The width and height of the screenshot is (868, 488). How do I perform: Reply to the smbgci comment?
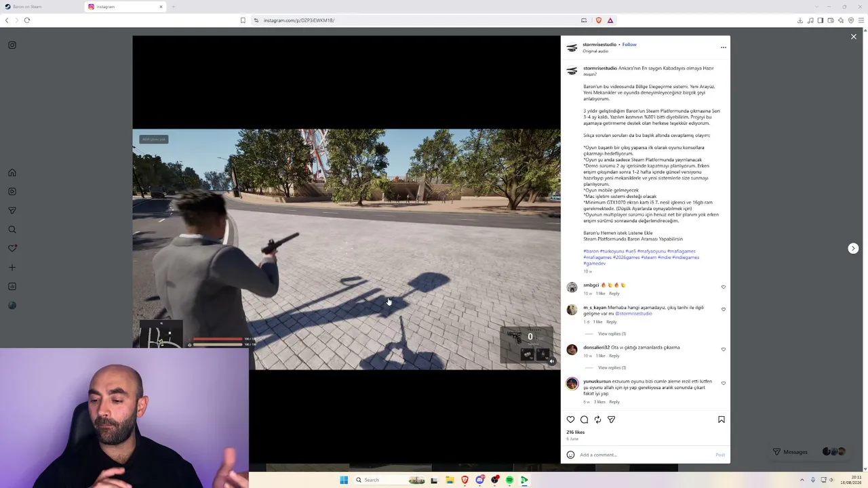coord(614,293)
